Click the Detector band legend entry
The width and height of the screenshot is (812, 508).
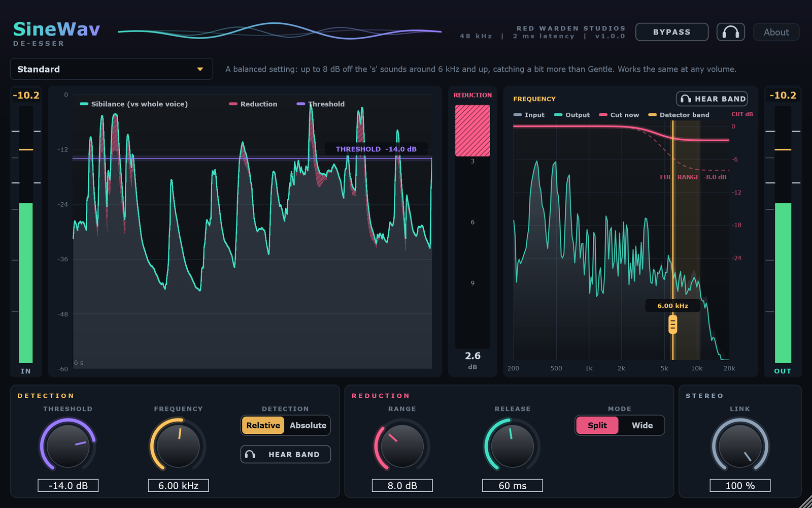point(679,115)
